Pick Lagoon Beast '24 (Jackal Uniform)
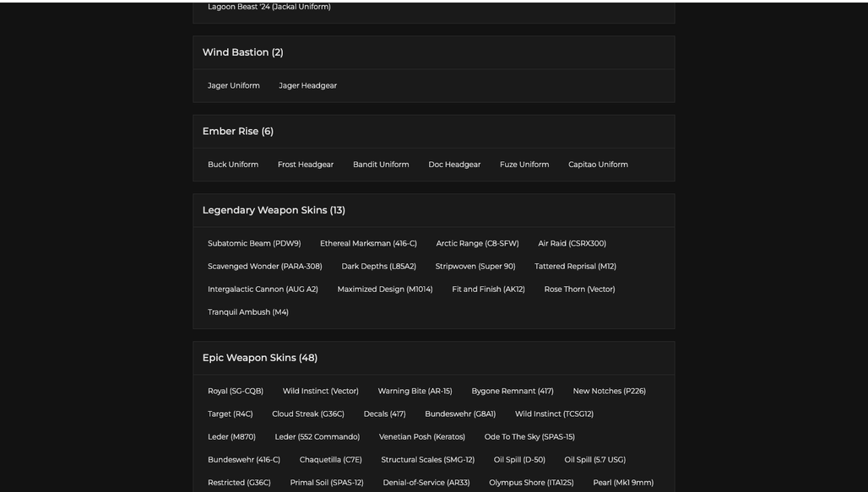Viewport: 868px width, 492px height. click(x=269, y=7)
